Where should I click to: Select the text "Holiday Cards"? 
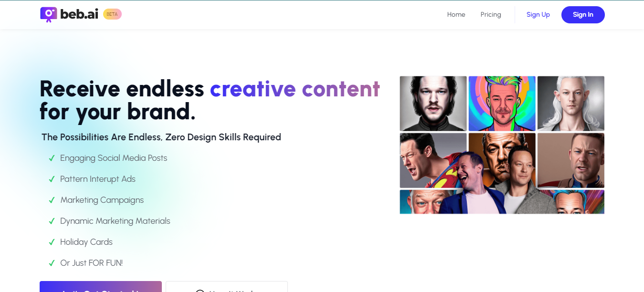[86, 242]
